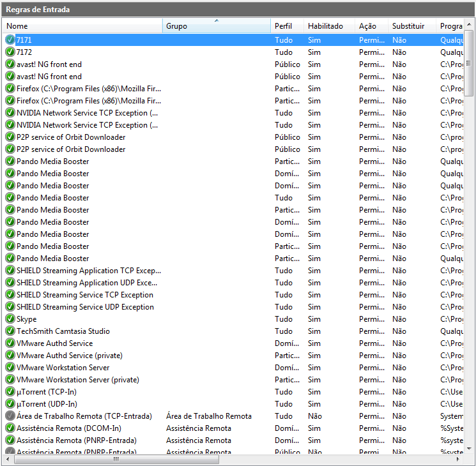Viewport: 476px width, 466px height.
Task: Sort by the Habilitado column header
Action: tap(330, 26)
